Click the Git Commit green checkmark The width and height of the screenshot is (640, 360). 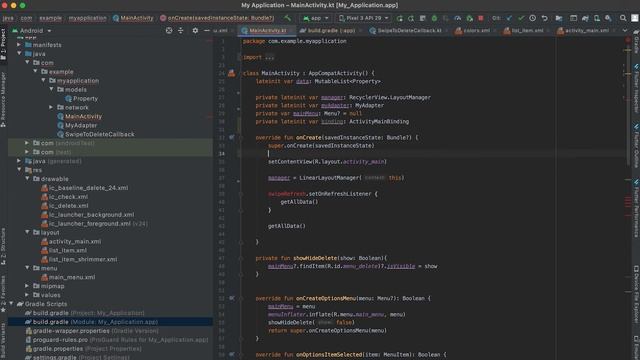coord(521,18)
